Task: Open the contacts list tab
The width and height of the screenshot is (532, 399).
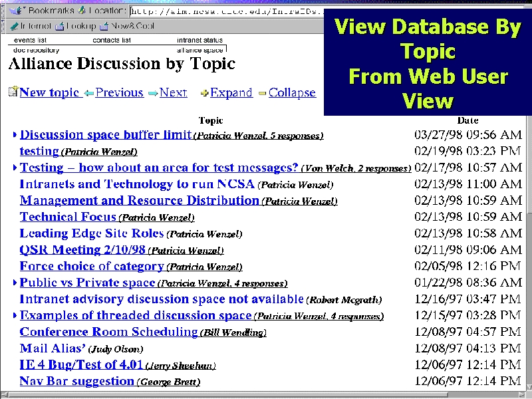Action: click(x=112, y=40)
